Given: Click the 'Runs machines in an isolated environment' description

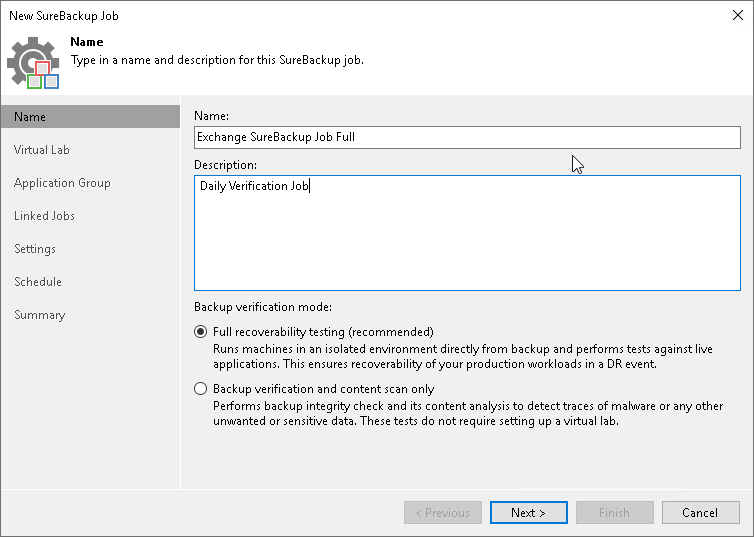Looking at the screenshot, I should click(463, 356).
